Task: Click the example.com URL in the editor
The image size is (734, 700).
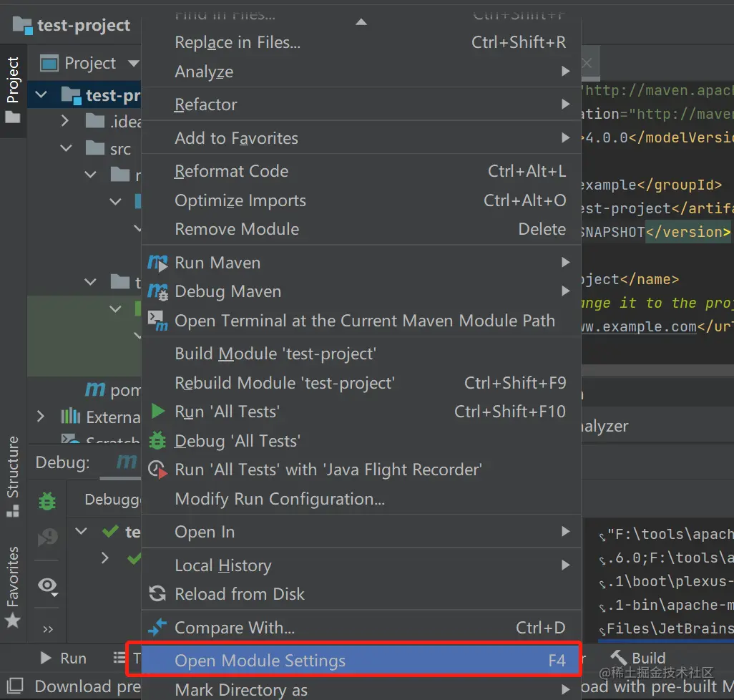Action: click(640, 326)
